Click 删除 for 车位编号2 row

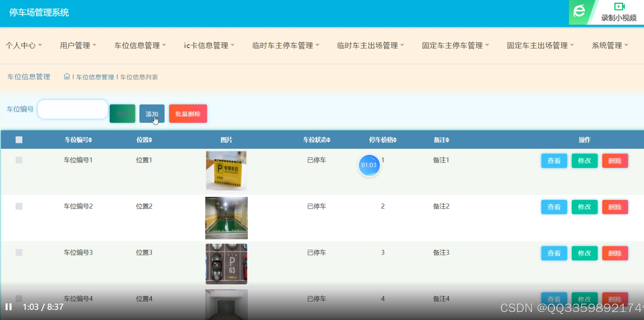[615, 207]
